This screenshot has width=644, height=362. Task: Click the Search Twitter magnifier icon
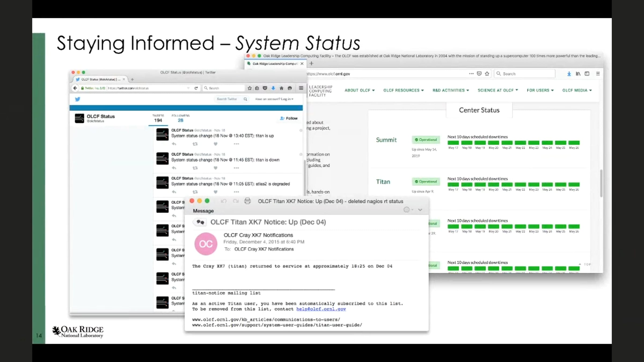(x=245, y=99)
